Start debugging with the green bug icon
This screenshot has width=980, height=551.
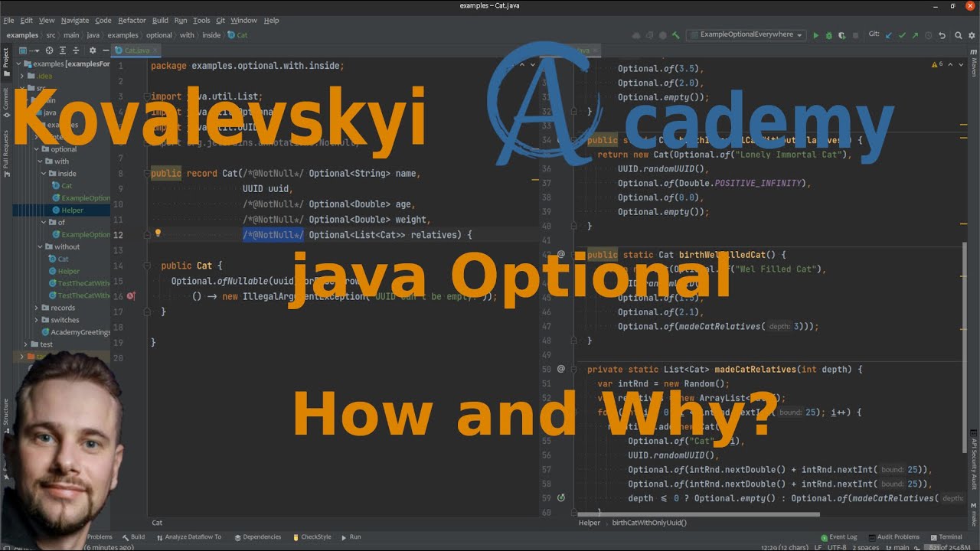point(828,35)
